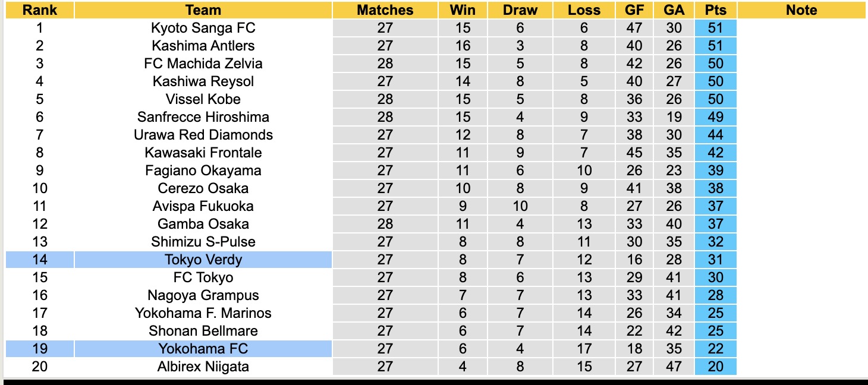The height and width of the screenshot is (385, 868).
Task: Click the Rank column header
Action: point(40,10)
